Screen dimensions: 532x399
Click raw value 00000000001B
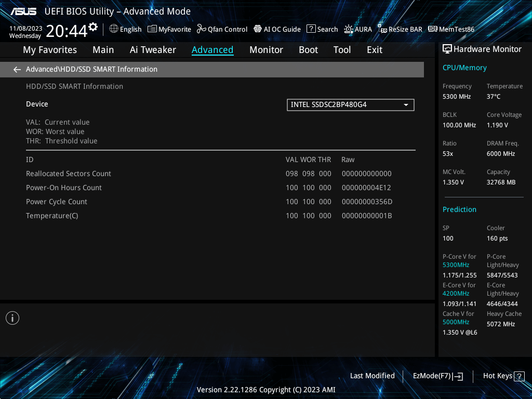click(367, 216)
